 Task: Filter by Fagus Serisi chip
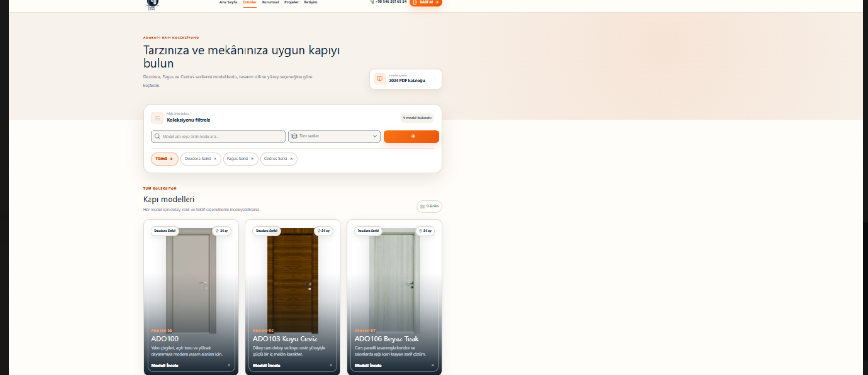point(241,159)
